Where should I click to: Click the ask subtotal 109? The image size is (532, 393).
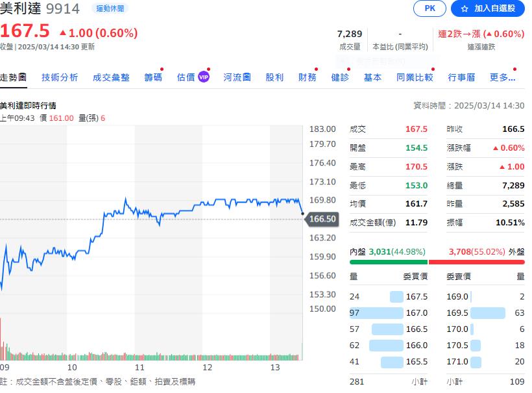tap(517, 382)
